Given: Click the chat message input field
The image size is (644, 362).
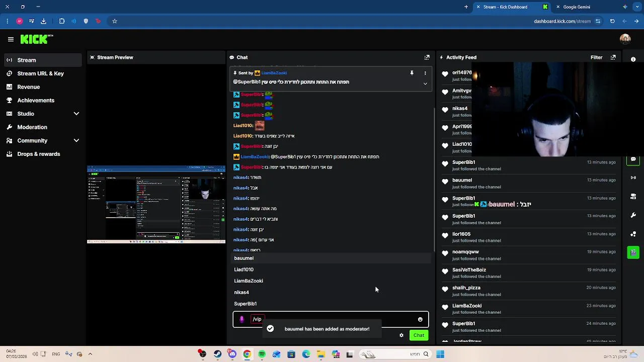Looking at the screenshot, I should (x=331, y=319).
